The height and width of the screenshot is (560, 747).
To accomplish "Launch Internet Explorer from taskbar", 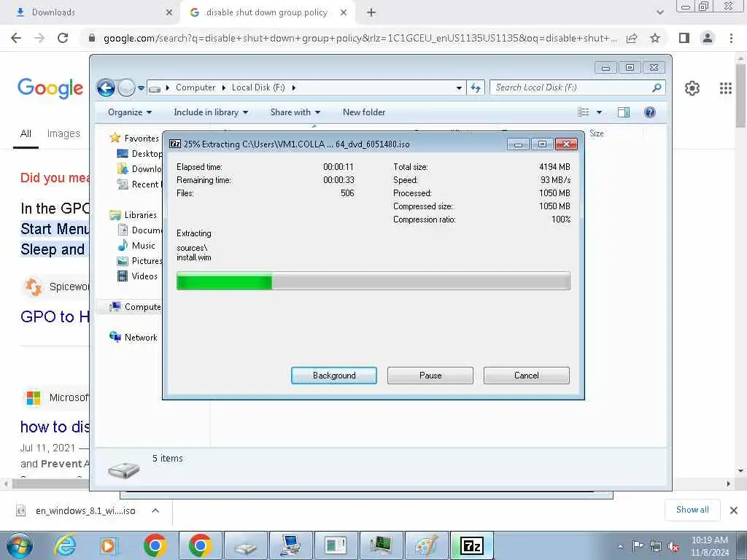I will 64,545.
